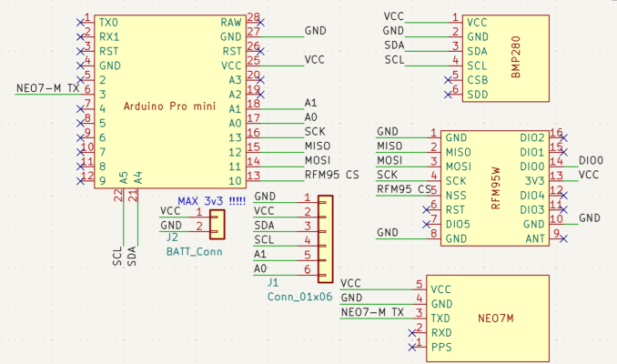Select VCC label on J2 pin 1
The image size is (617, 364).
pyautogui.click(x=170, y=211)
